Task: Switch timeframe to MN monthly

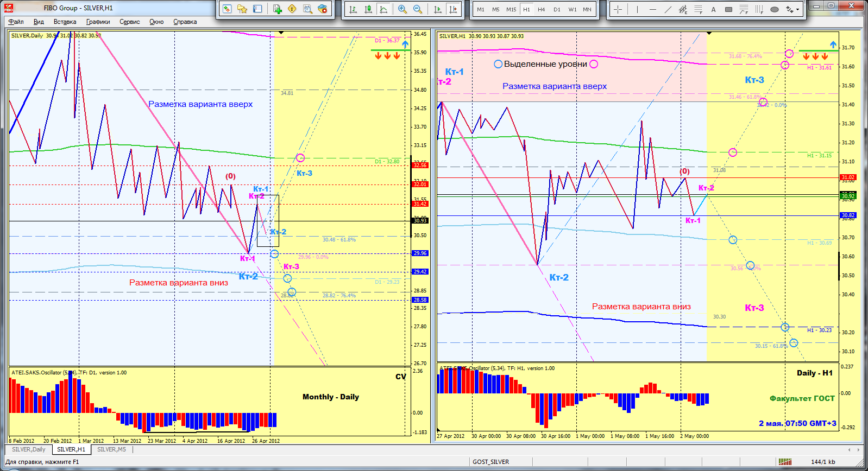Action: click(587, 9)
